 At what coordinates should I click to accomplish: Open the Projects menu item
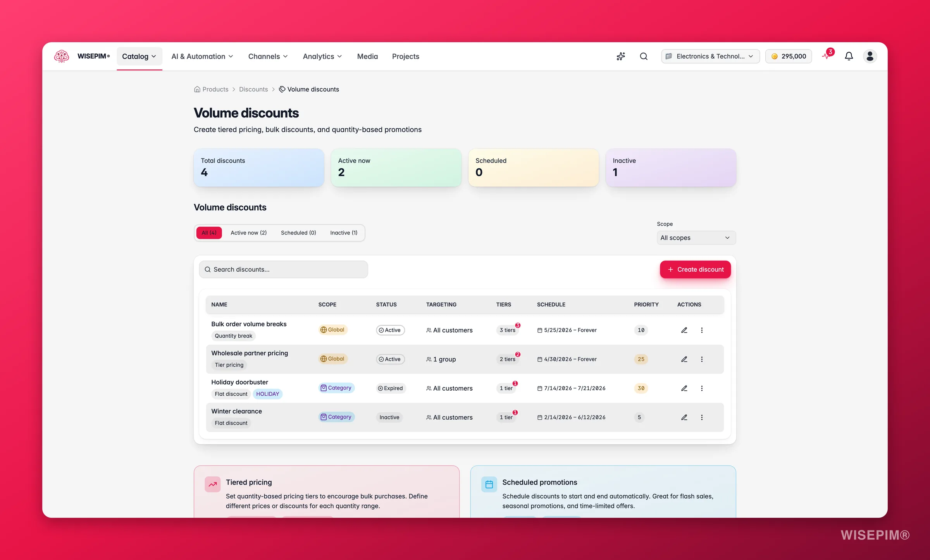tap(405, 56)
